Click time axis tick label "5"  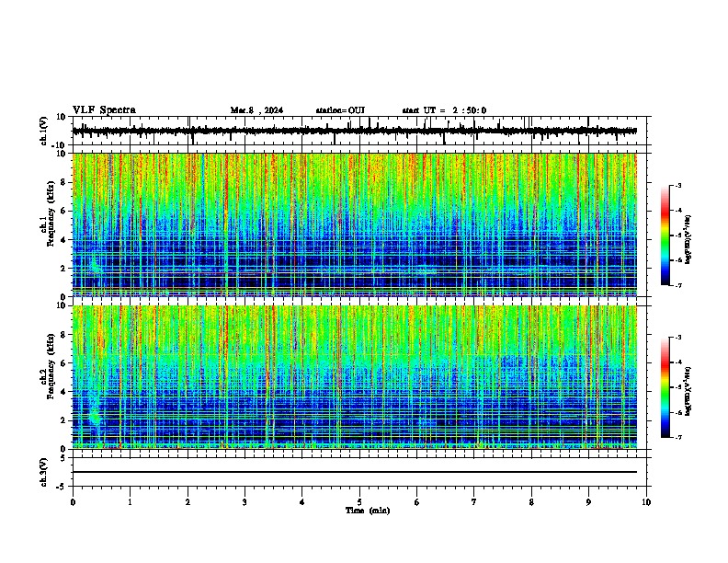pos(359,502)
